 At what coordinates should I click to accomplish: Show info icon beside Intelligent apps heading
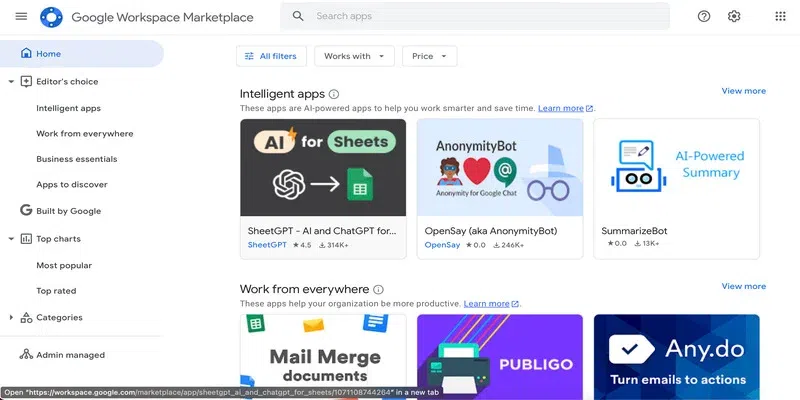334,94
